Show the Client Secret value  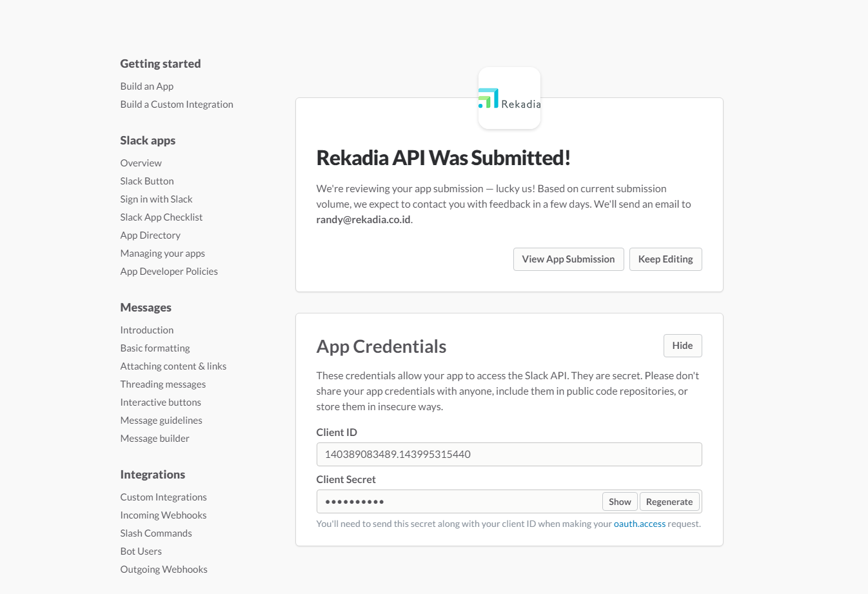(x=620, y=502)
